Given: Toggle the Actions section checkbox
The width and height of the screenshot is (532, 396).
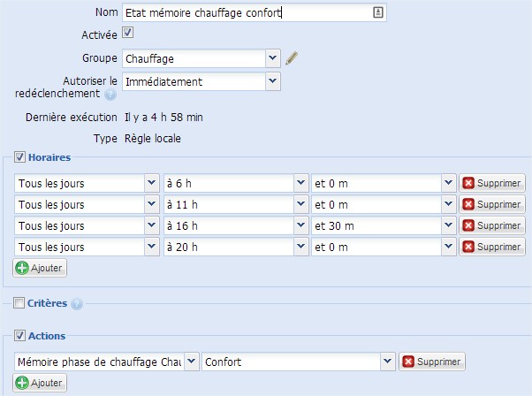Looking at the screenshot, I should 20,335.
